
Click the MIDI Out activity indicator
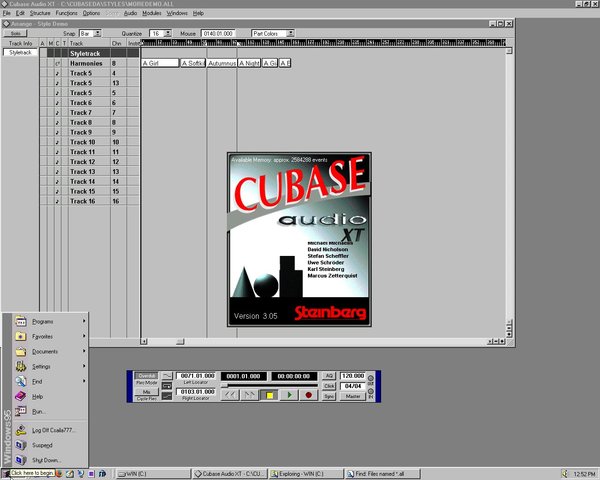tap(370, 379)
